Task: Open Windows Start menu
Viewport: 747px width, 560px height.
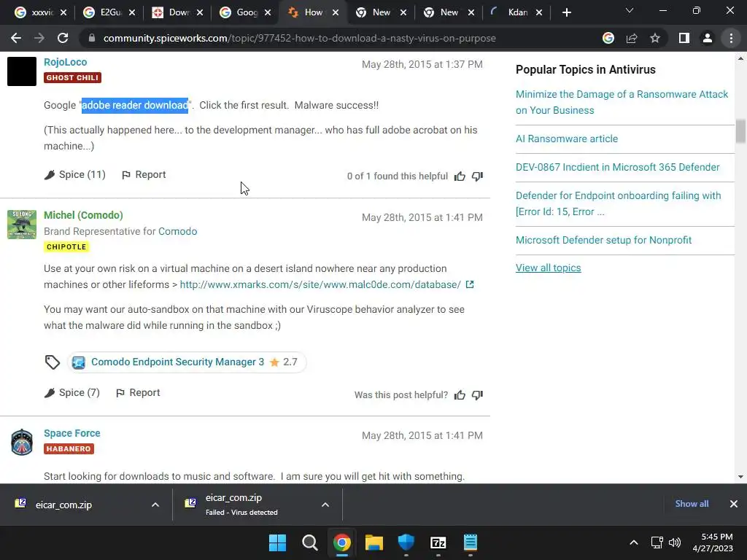Action: tap(277, 542)
